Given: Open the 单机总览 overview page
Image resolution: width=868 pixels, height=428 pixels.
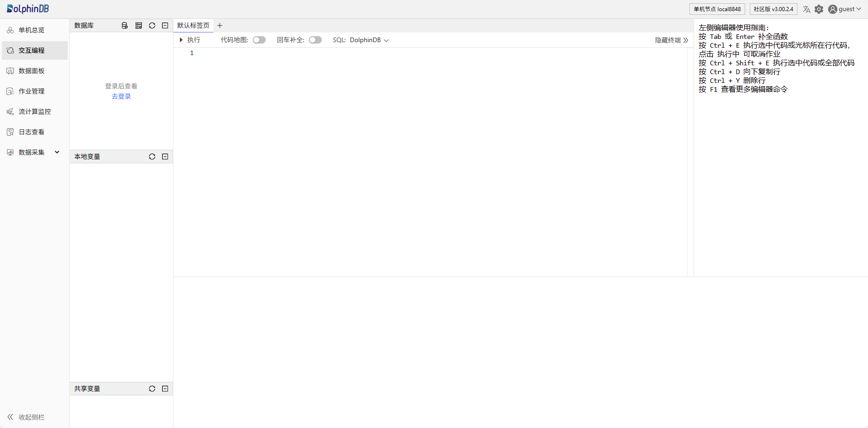Looking at the screenshot, I should coord(31,30).
